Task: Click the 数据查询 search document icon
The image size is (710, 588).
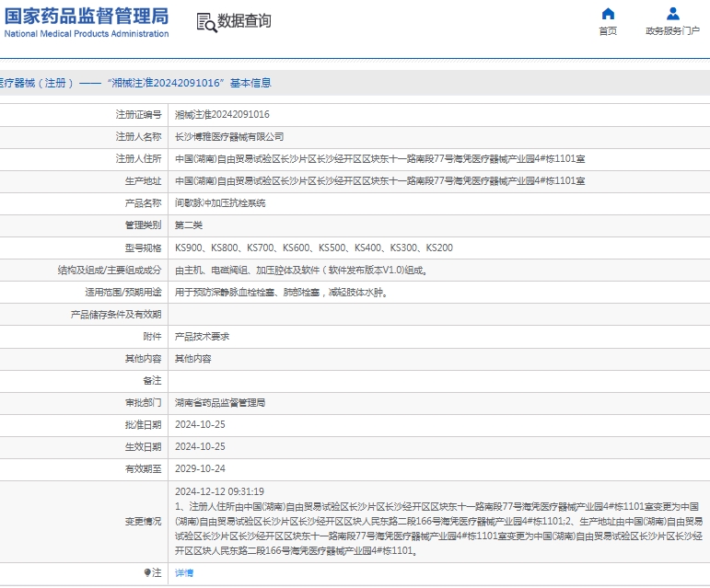Action: [x=206, y=23]
